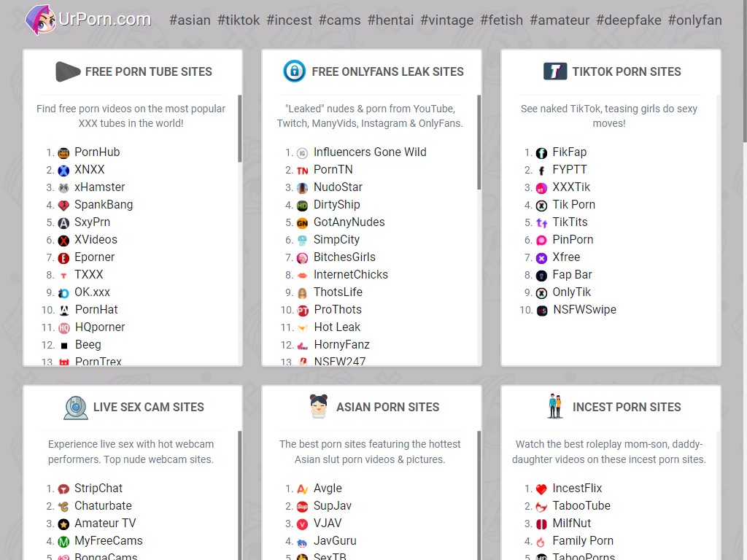Open the LIVE SEX CAM SITES heading

click(x=149, y=407)
